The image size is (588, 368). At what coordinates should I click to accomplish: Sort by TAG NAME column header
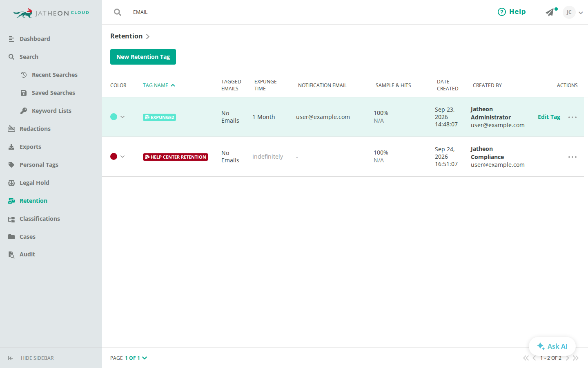(156, 85)
